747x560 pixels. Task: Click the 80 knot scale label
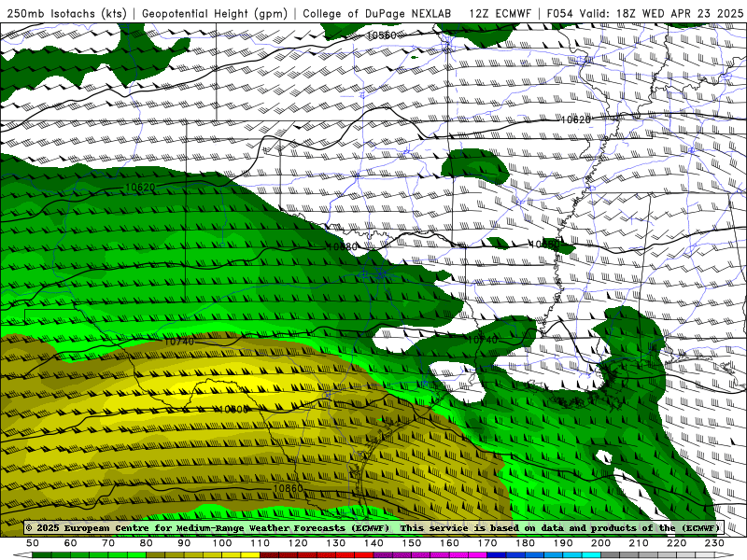click(x=147, y=543)
